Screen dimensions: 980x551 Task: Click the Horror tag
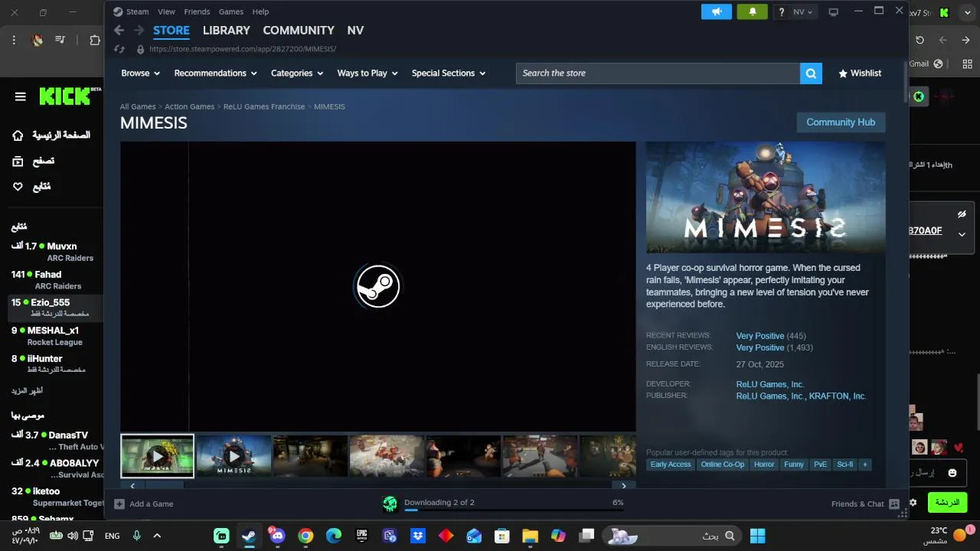pyautogui.click(x=764, y=465)
